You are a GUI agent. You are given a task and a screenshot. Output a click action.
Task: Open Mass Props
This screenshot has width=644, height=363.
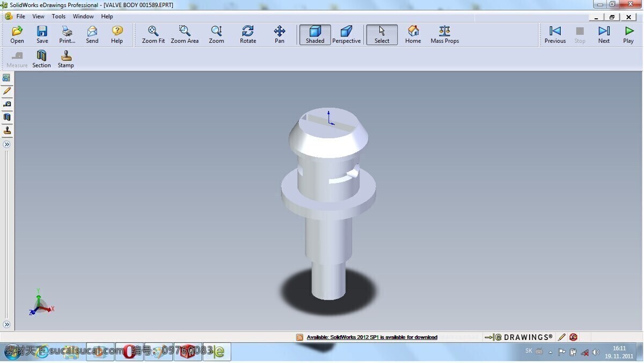(x=445, y=34)
